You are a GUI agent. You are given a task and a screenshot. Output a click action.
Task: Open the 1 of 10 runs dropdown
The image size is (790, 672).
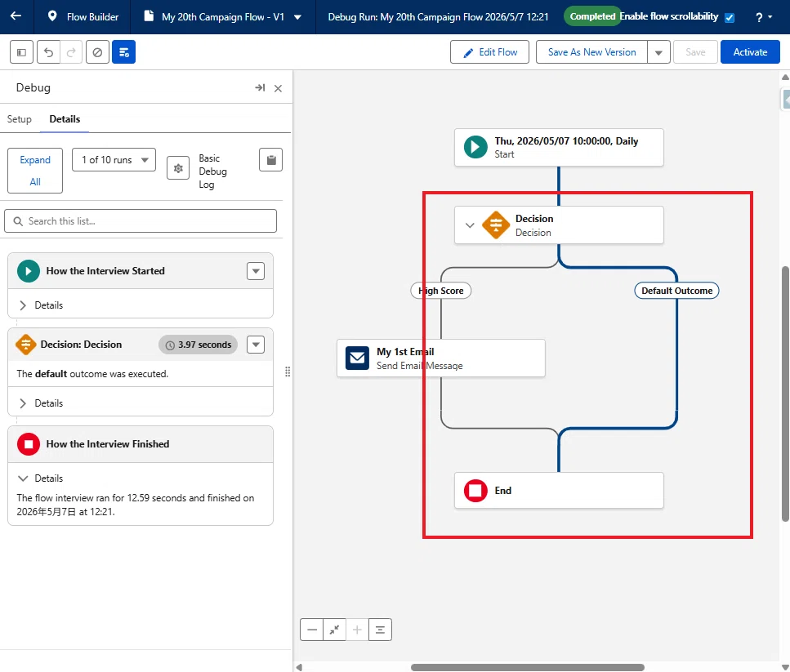point(114,159)
